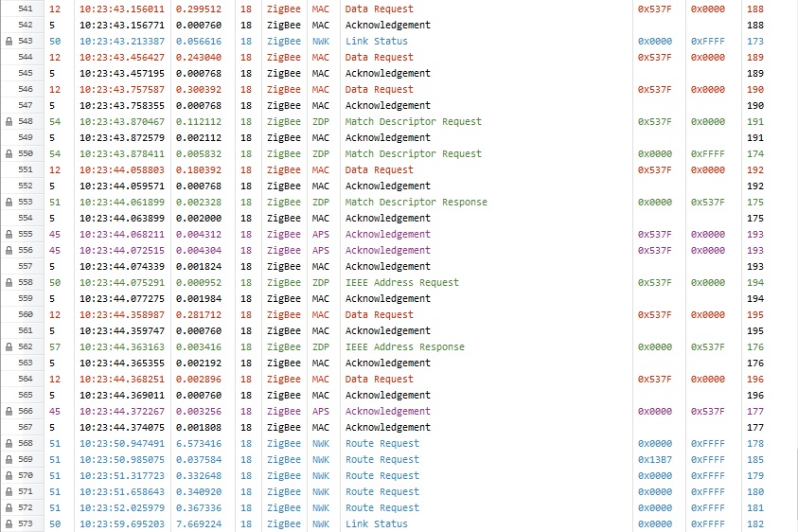The height and width of the screenshot is (532, 798).
Task: Click time delta 6.573416
Action: pyautogui.click(x=199, y=443)
